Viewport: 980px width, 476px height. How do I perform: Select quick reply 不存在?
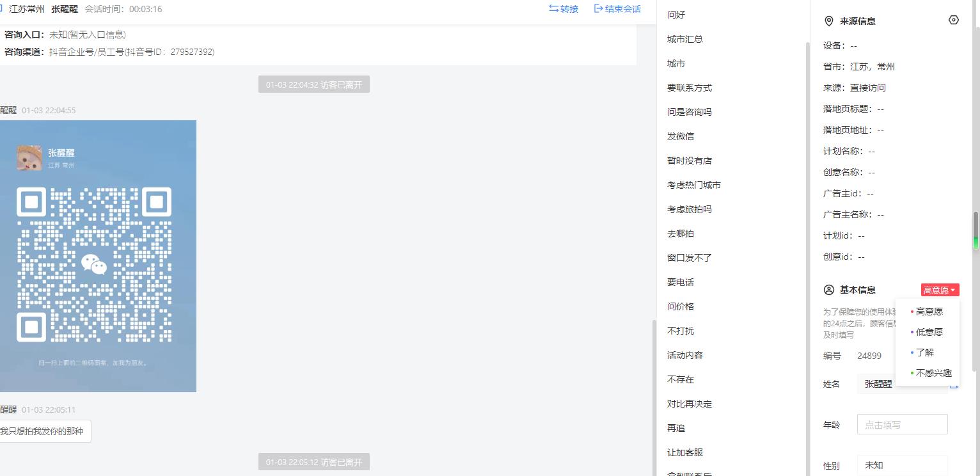(681, 379)
